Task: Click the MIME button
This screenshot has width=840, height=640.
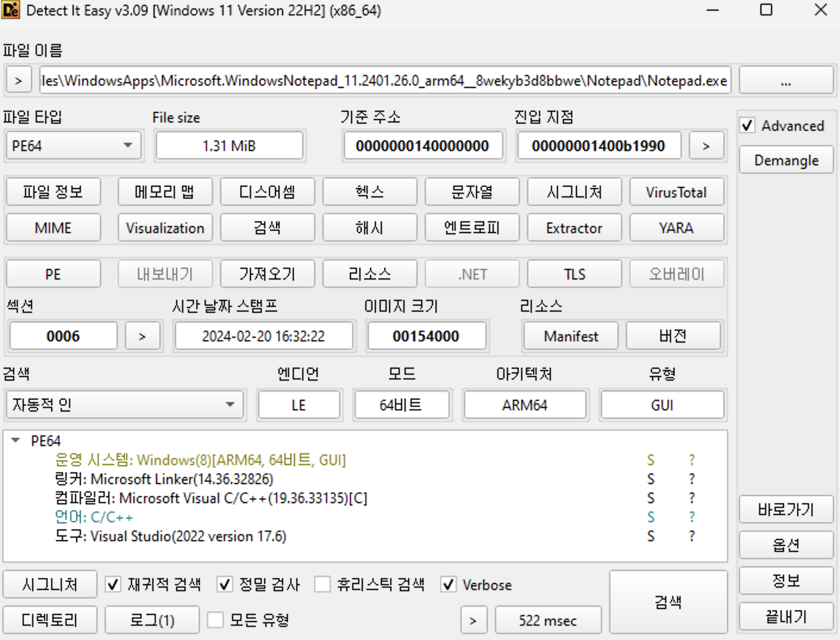Action: pos(53,228)
